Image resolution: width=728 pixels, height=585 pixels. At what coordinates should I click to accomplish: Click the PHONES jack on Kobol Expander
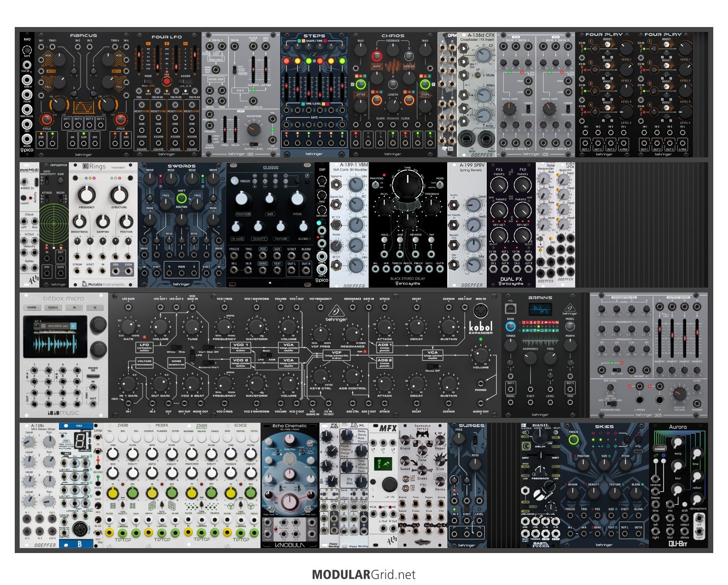coord(480,383)
